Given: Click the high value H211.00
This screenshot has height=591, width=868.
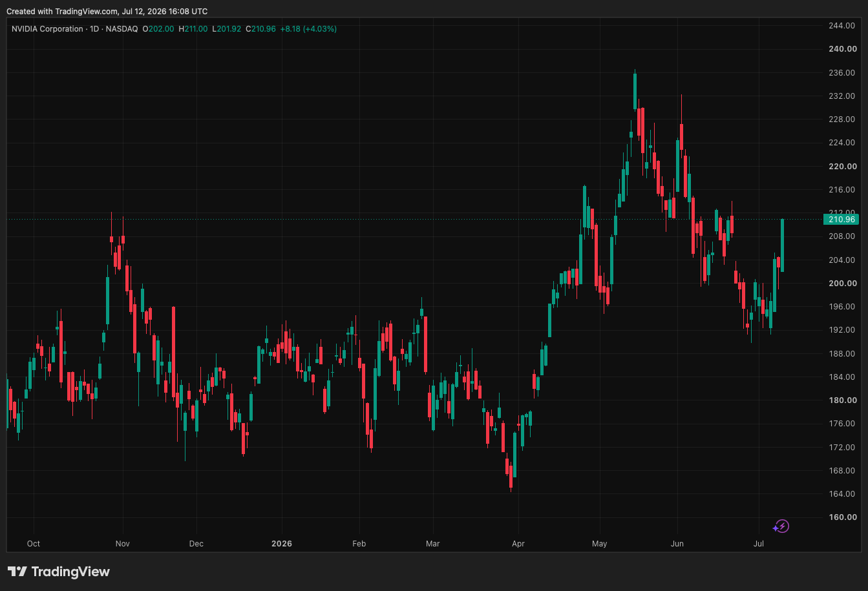Looking at the screenshot, I should (x=193, y=28).
